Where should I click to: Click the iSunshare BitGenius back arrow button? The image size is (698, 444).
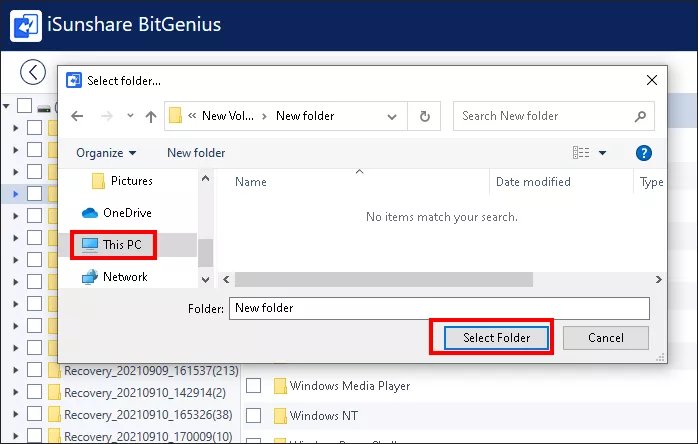(x=33, y=72)
